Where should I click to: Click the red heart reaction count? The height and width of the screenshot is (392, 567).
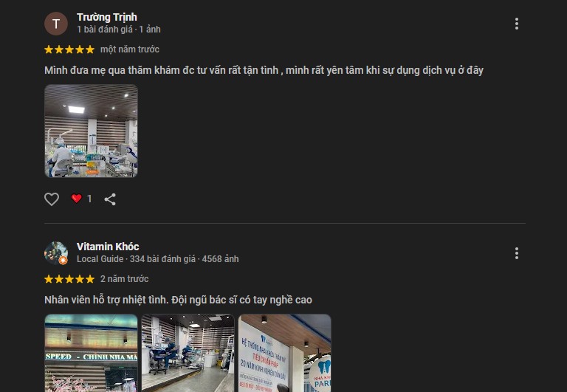[81, 199]
